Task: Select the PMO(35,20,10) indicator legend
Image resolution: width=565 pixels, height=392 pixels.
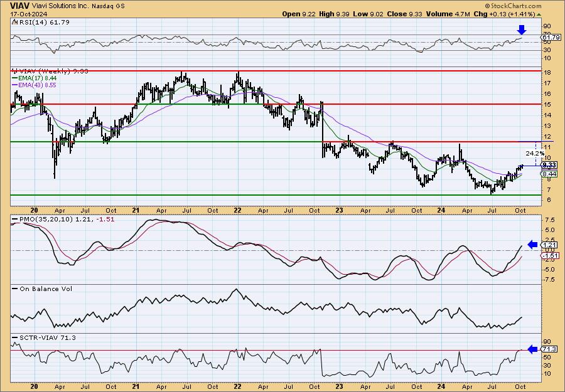Action: [x=63, y=219]
